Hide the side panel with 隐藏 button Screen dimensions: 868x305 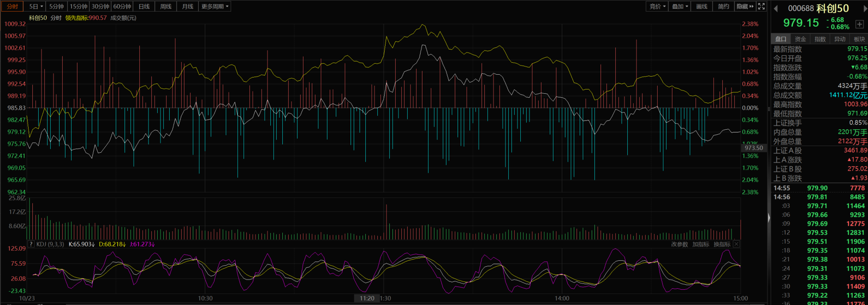point(745,6)
